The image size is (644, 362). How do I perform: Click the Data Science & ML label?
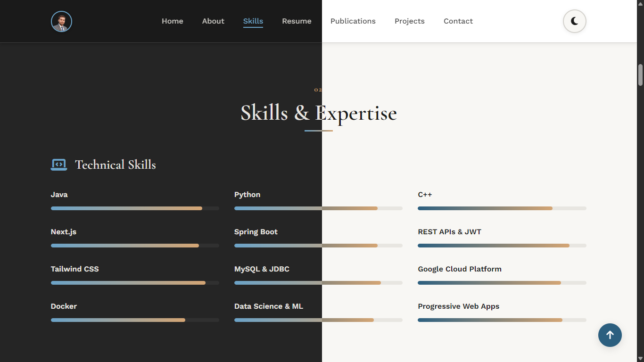(269, 306)
